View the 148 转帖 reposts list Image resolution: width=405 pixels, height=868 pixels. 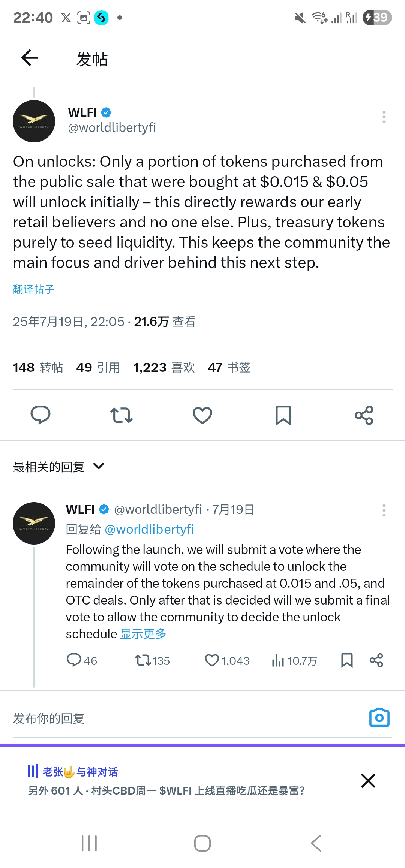tap(38, 367)
